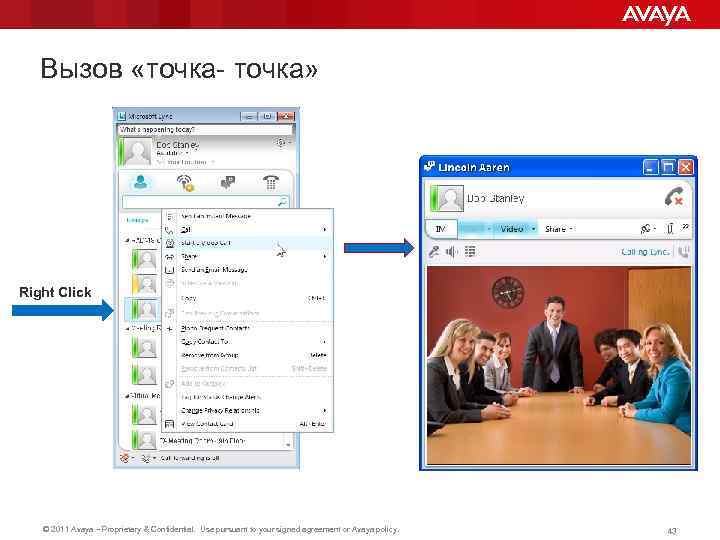Click the expand chevrons in call toolbar

click(685, 227)
